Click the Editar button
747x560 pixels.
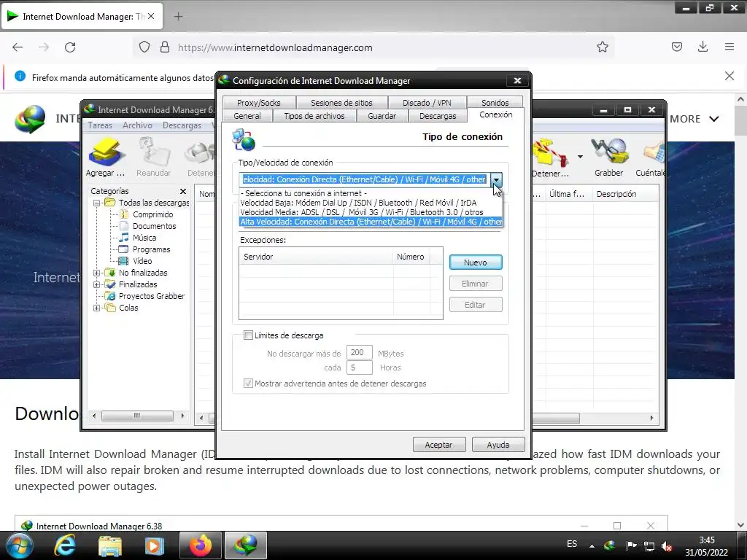point(476,305)
